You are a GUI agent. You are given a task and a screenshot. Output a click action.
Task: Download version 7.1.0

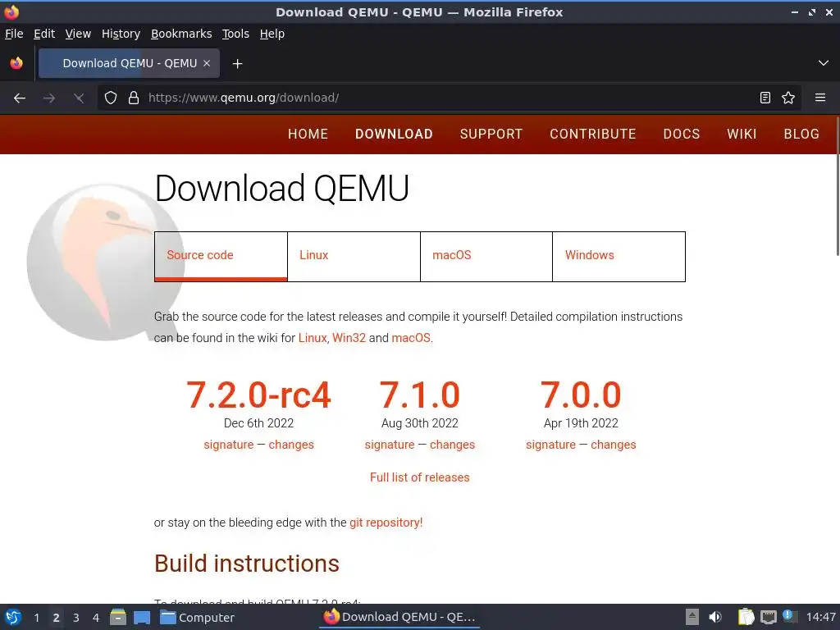(420, 395)
